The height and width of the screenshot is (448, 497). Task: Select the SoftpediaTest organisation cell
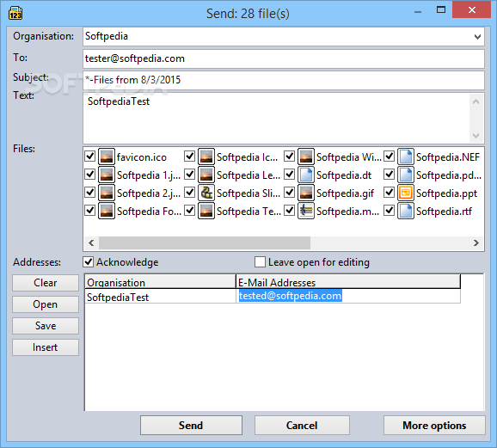(x=161, y=296)
